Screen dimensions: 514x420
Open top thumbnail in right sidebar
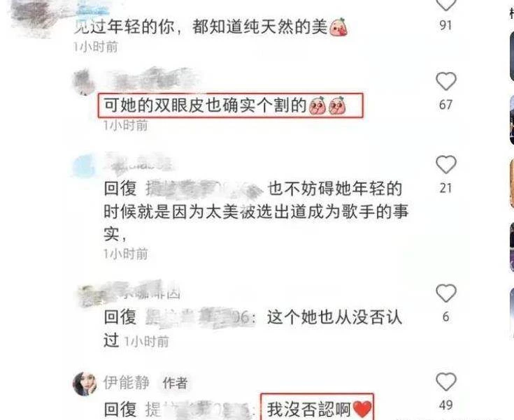[512, 57]
